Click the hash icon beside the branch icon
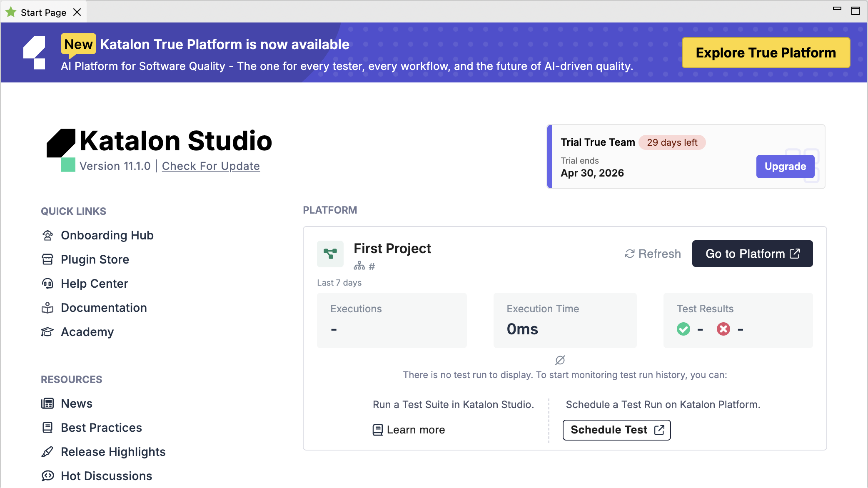Viewport: 868px width, 488px height. [x=371, y=266]
